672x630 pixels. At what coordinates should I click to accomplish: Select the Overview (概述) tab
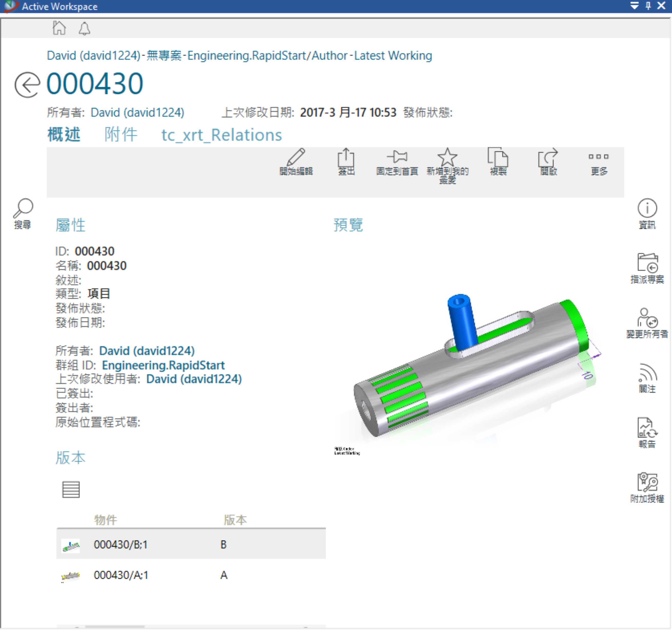(x=64, y=135)
